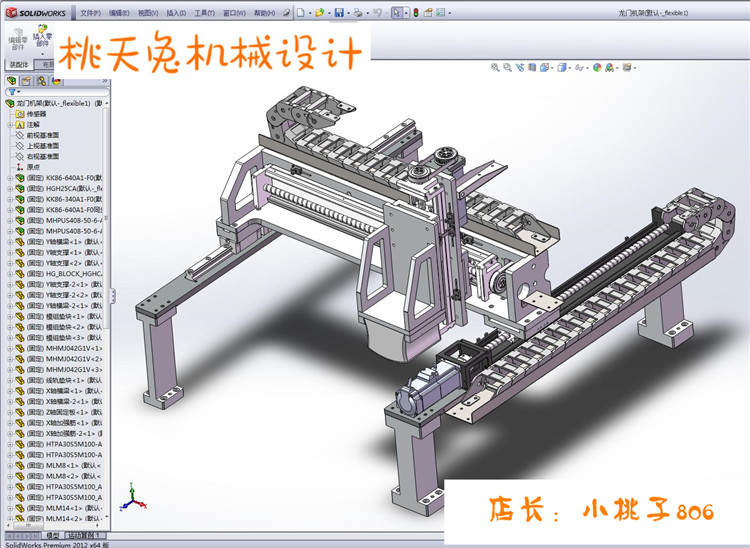
Task: Open the dropdown arrow under 插入零部件
Action: 42,54
